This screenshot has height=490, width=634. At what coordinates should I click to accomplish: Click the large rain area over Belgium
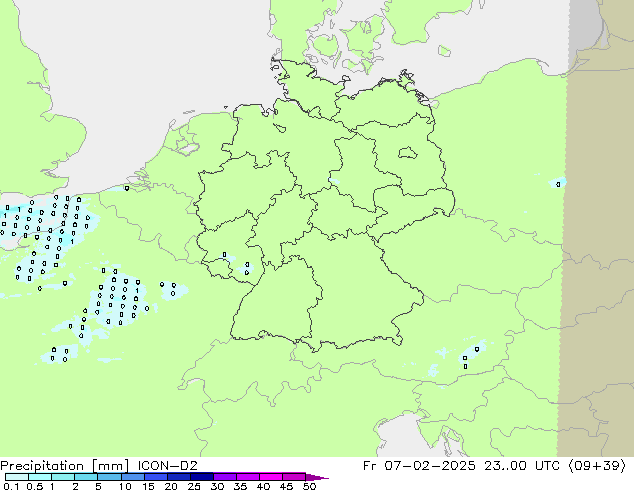[x=45, y=225]
